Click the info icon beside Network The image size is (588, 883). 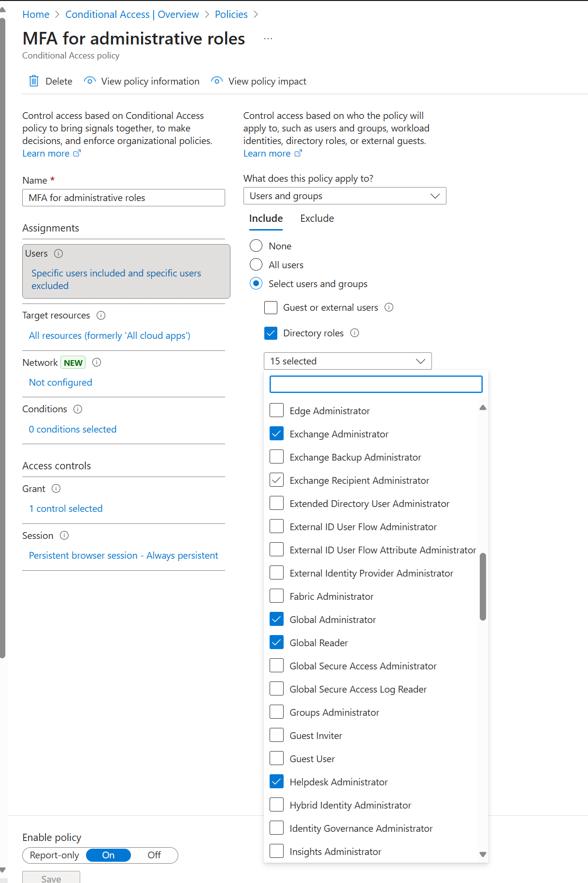click(x=97, y=362)
